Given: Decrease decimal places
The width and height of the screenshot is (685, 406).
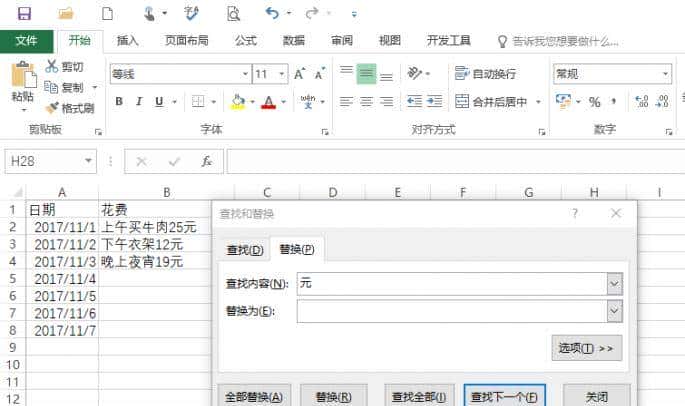Looking at the screenshot, I should pyautogui.click(x=662, y=102).
